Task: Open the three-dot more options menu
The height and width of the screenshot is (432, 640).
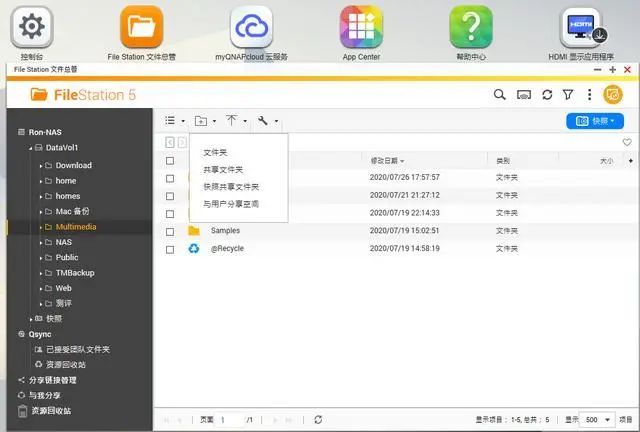Action: 589,95
